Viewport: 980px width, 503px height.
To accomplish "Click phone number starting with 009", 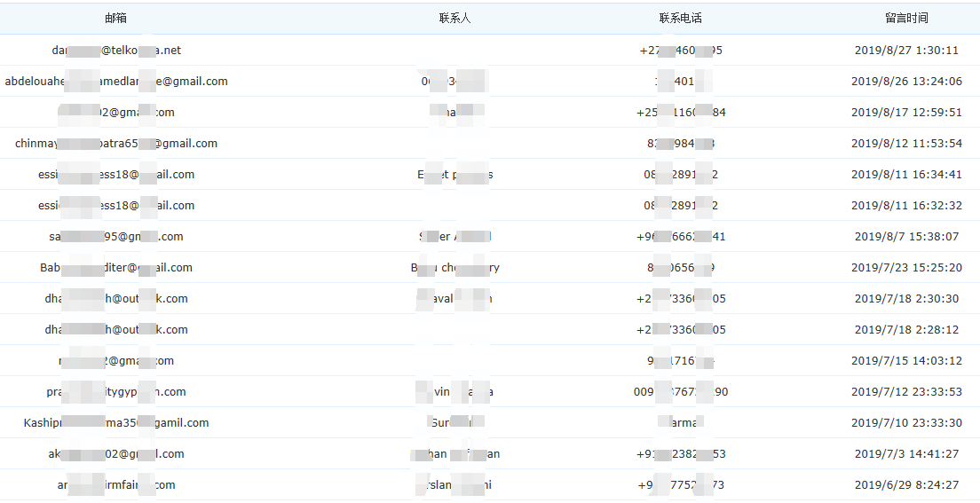I will pos(681,392).
